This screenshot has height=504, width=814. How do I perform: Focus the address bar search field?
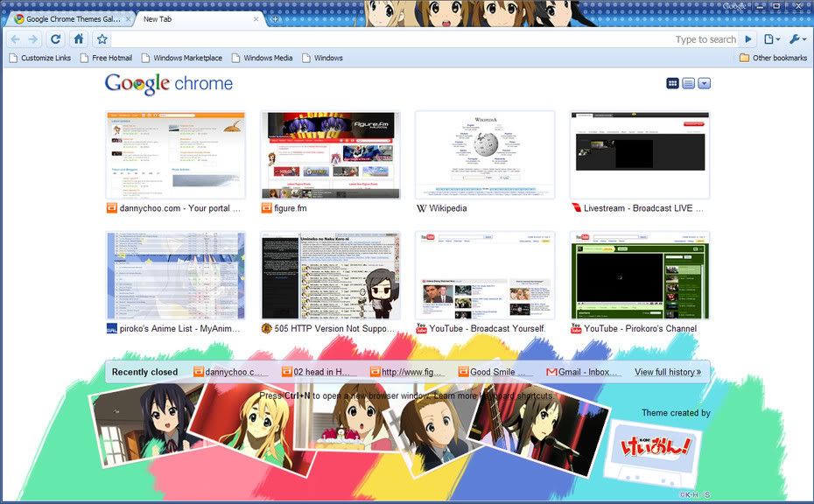tap(425, 38)
